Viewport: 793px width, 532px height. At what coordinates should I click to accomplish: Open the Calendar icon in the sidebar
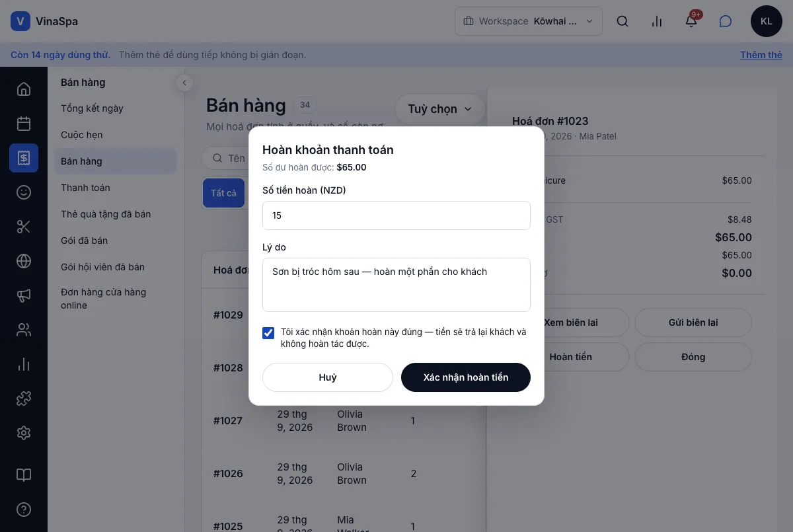point(24,124)
